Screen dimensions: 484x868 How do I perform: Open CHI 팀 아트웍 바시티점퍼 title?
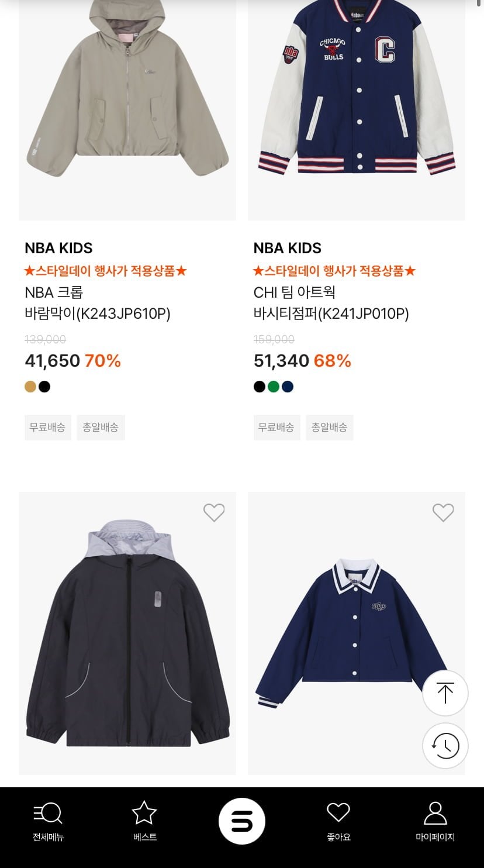pos(331,303)
